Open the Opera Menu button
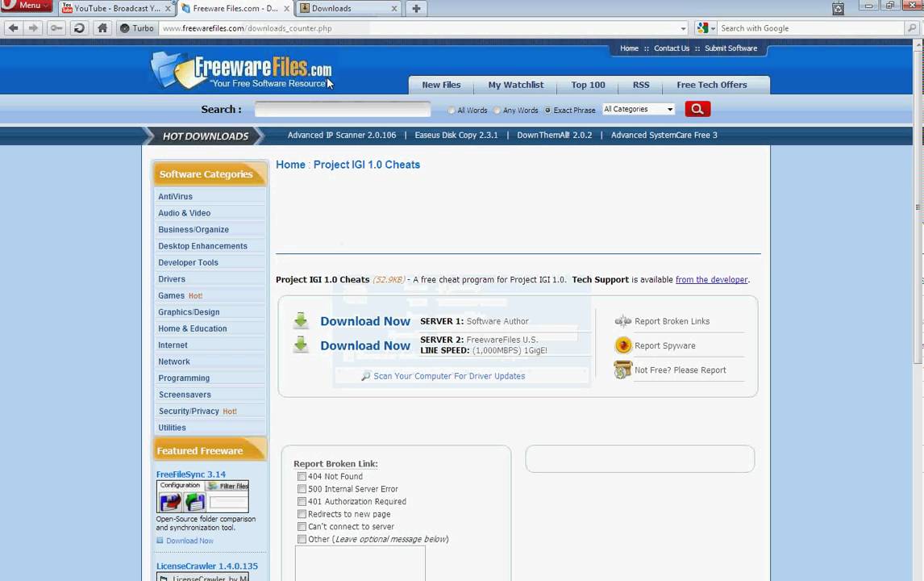The image size is (924, 581). [27, 6]
